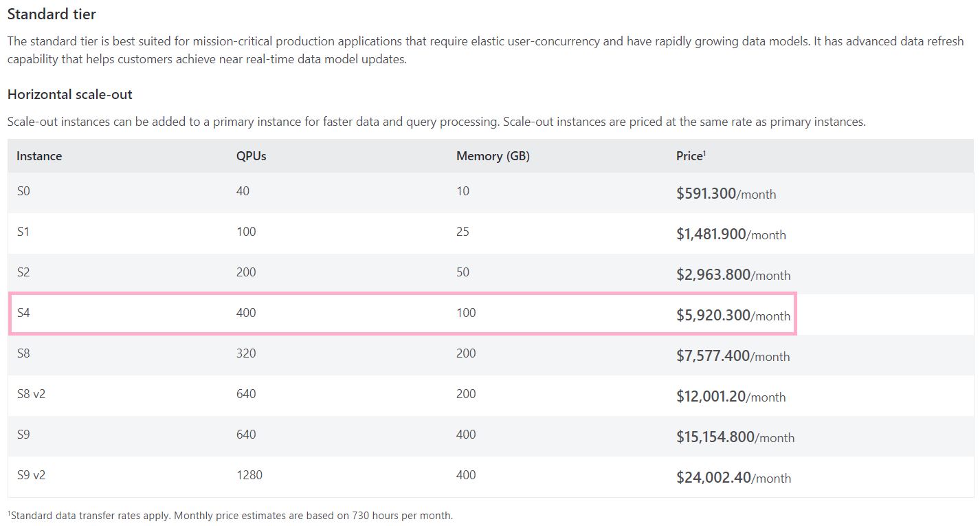Click the Price column header
This screenshot has width=980, height=526.
point(691,156)
